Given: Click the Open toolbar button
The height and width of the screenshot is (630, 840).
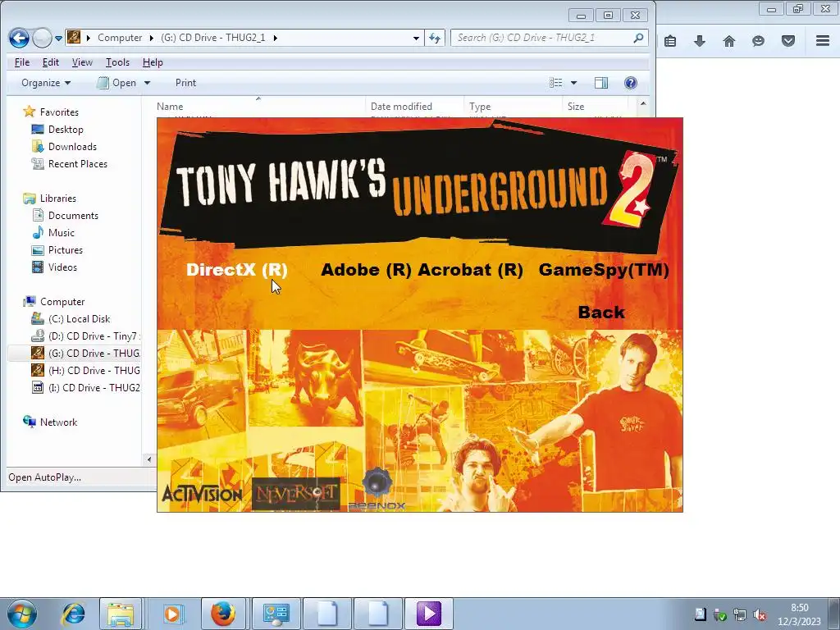Looking at the screenshot, I should (x=117, y=83).
